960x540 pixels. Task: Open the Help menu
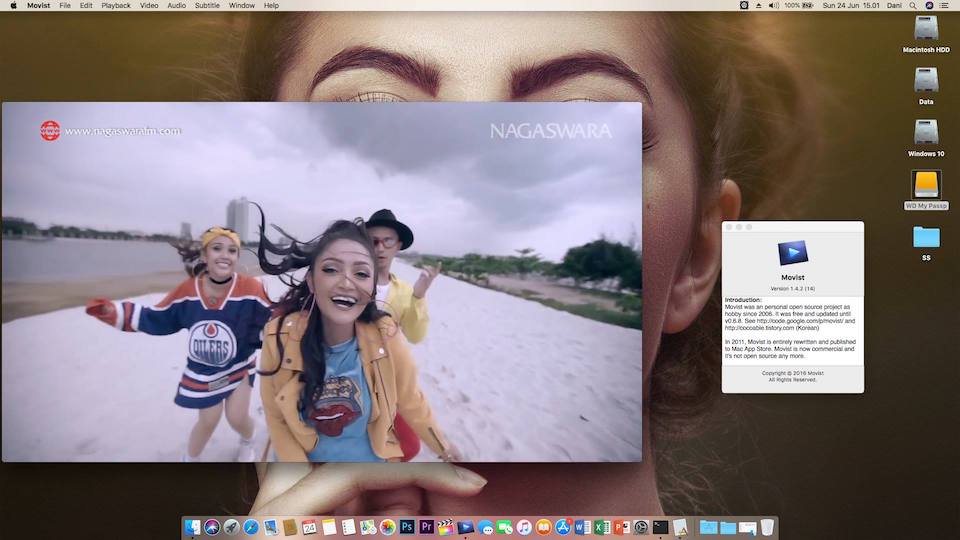pyautogui.click(x=271, y=6)
